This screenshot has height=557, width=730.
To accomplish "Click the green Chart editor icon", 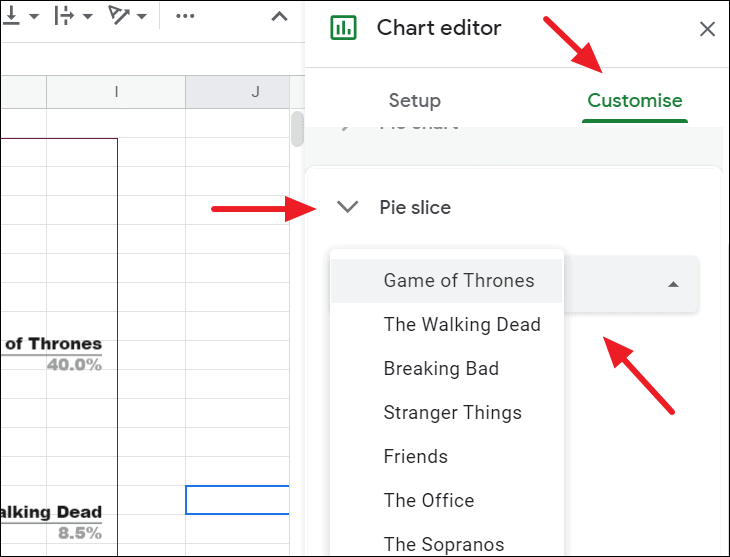I will (x=344, y=27).
